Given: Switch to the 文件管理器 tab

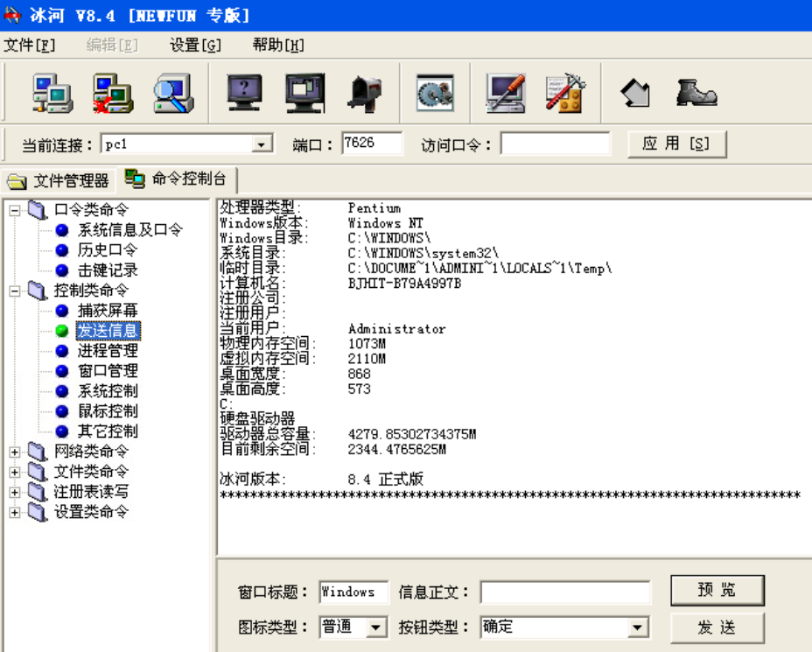Looking at the screenshot, I should [x=59, y=181].
